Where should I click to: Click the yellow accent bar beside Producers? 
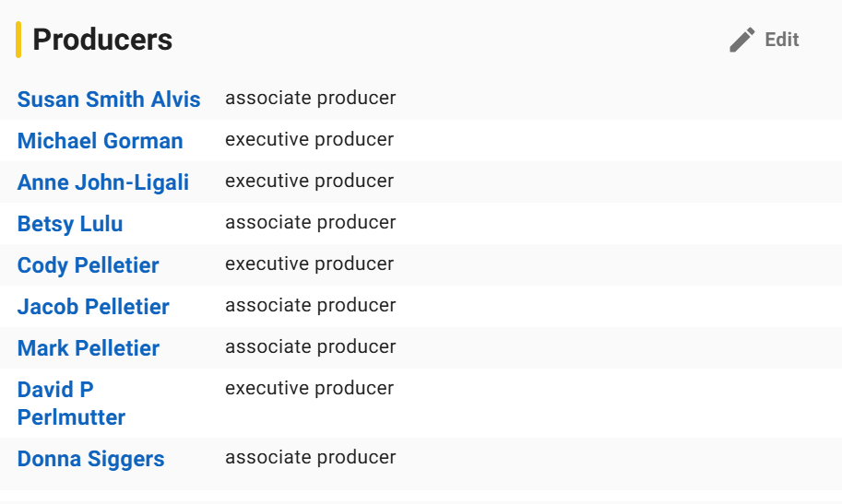18,40
